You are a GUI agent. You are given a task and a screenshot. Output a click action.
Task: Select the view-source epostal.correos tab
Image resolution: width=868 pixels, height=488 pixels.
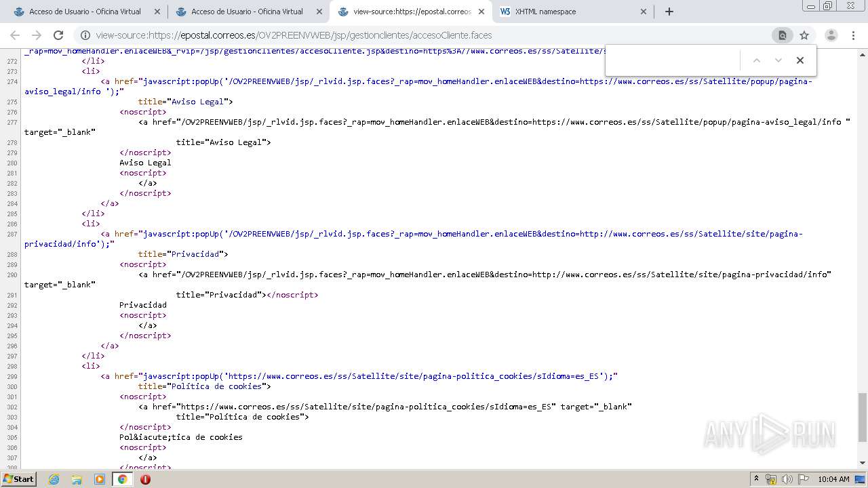(412, 12)
